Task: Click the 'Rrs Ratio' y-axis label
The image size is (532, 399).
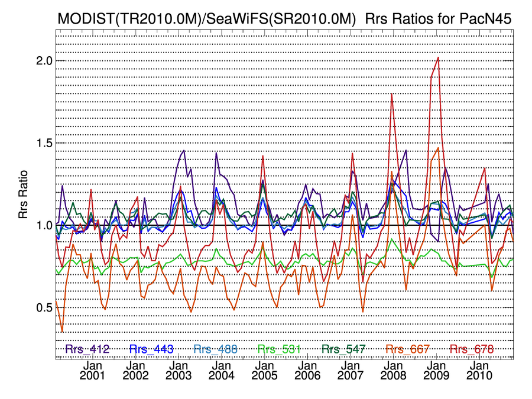Action: pyautogui.click(x=23, y=194)
